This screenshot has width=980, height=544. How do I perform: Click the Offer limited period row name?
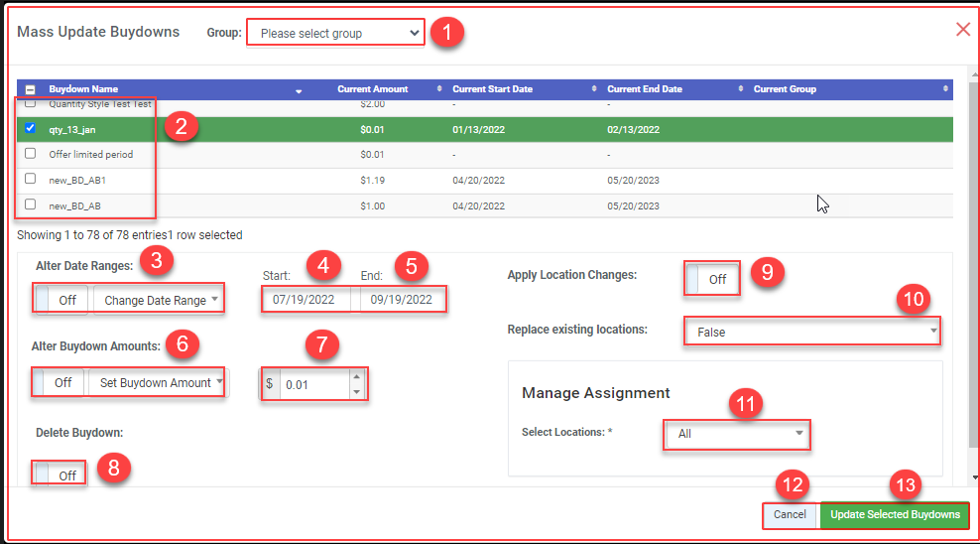point(90,155)
